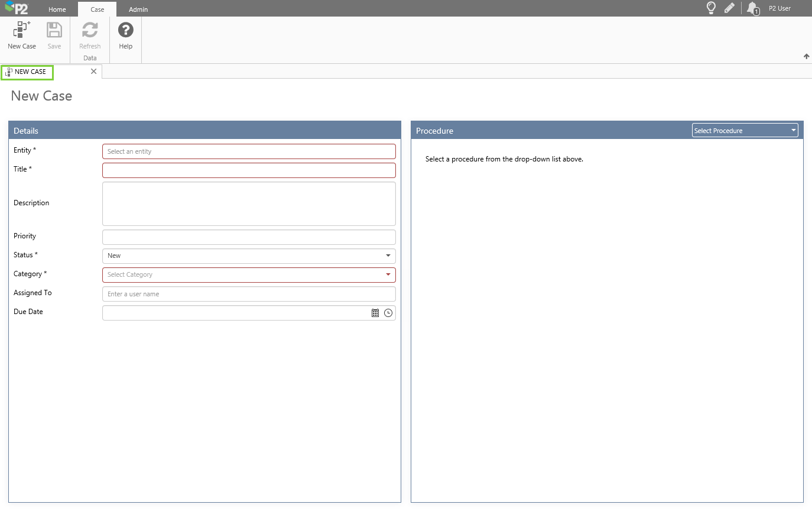Switch to the Home ribbon tab
The width and height of the screenshot is (812, 511).
57,9
